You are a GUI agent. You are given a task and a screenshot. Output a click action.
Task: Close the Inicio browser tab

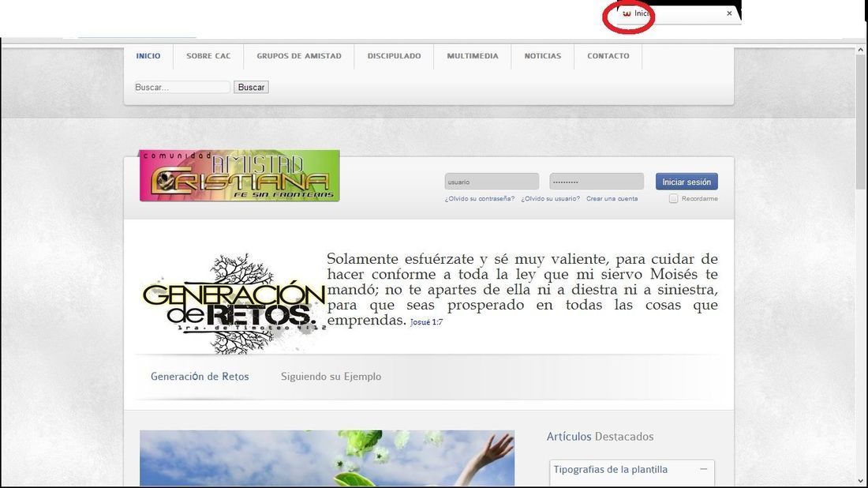pos(729,13)
